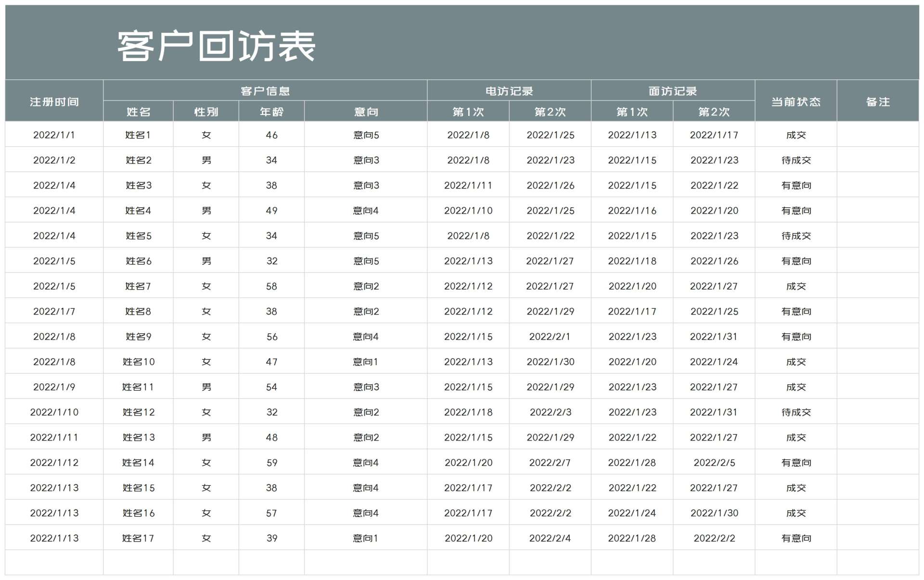
Task: Click 第1次 header under 电访记录
Action: [468, 112]
